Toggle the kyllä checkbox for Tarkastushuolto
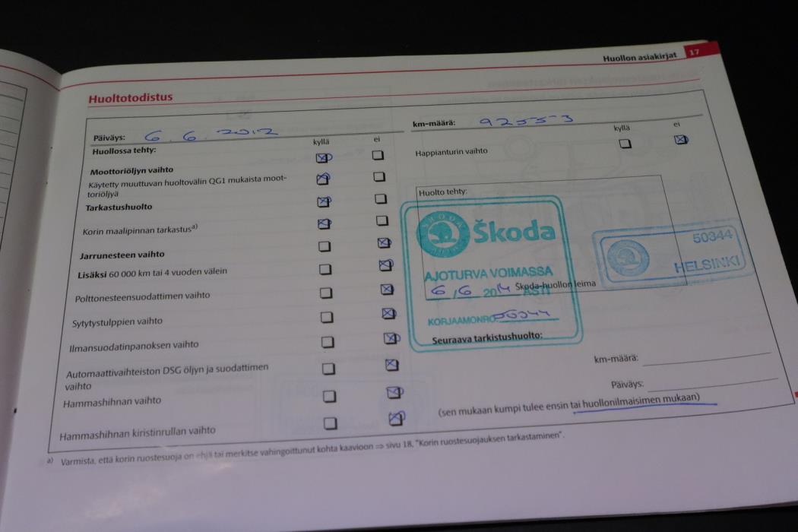This screenshot has width=798, height=532. click(325, 201)
